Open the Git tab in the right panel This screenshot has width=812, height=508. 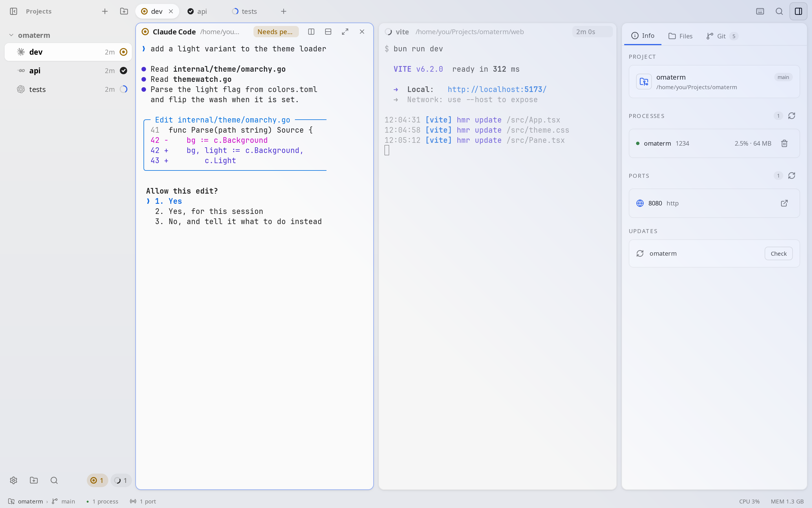click(722, 36)
